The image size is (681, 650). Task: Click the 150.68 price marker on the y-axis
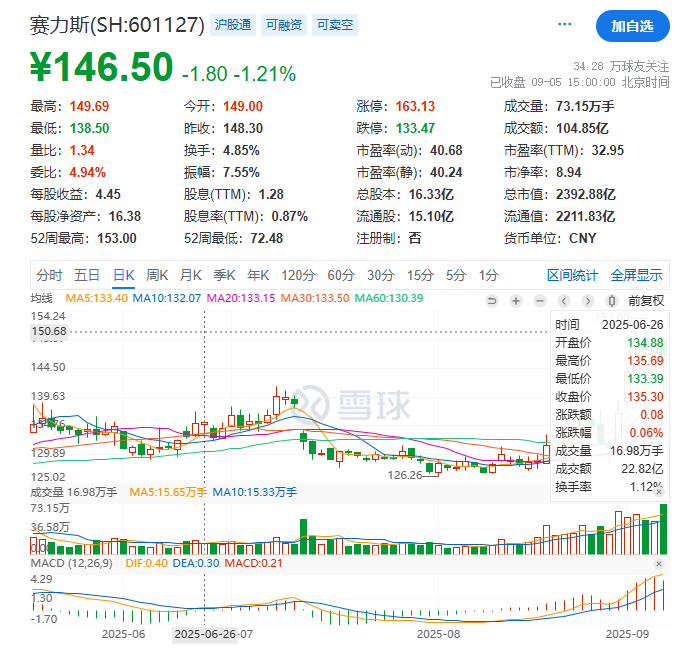click(49, 331)
